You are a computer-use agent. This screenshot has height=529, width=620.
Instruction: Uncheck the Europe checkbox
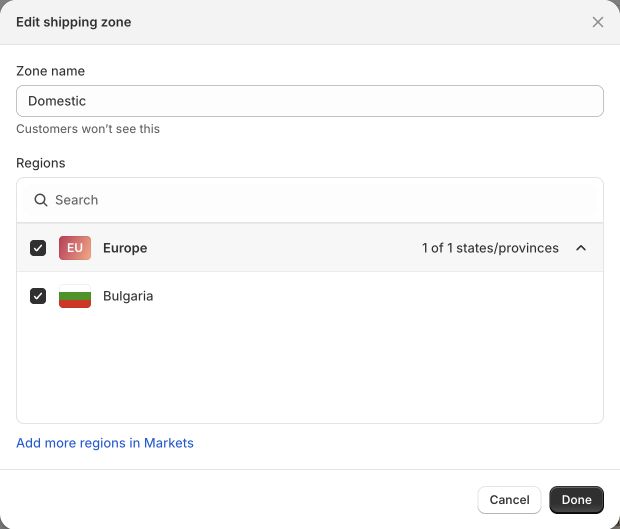click(38, 248)
